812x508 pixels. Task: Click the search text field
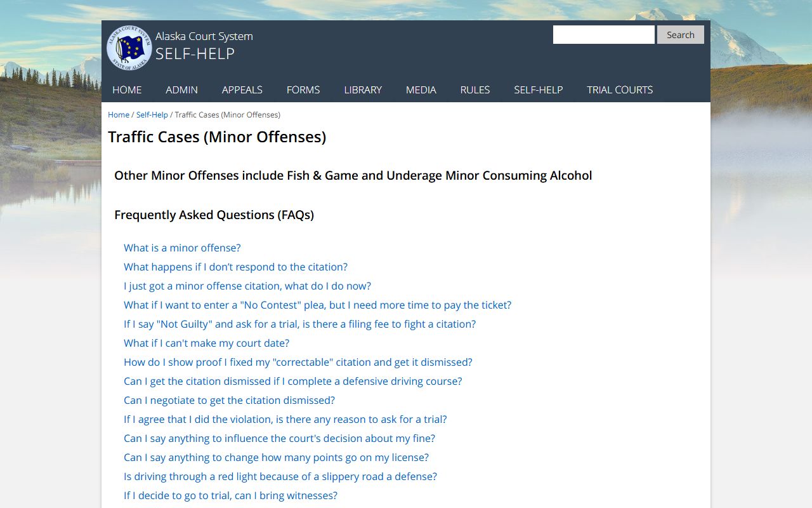click(603, 35)
